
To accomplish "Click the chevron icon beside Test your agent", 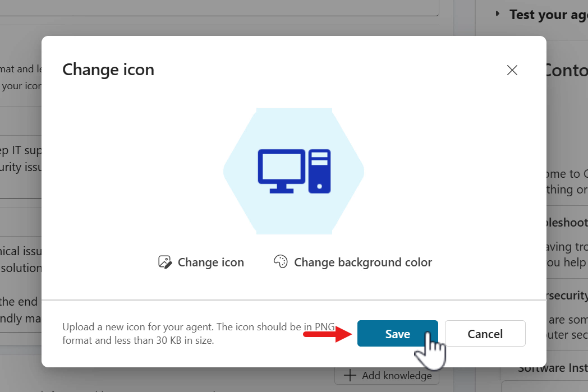I will (498, 14).
